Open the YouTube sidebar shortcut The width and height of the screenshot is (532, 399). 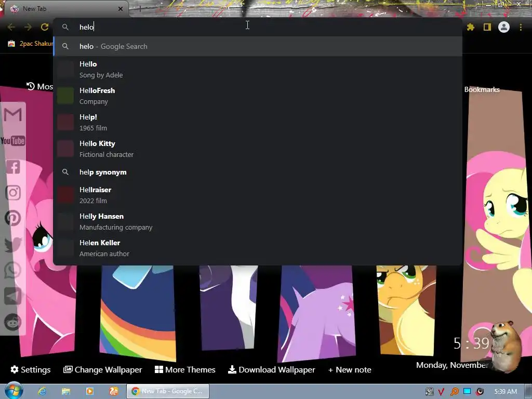click(x=13, y=141)
